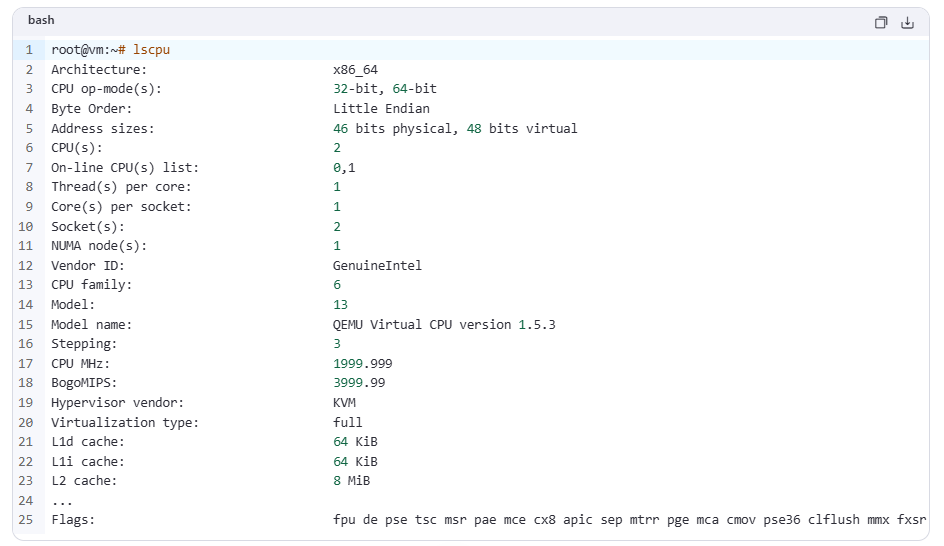
Task: Click the GenuineIntel vendor ID value
Action: point(377,266)
